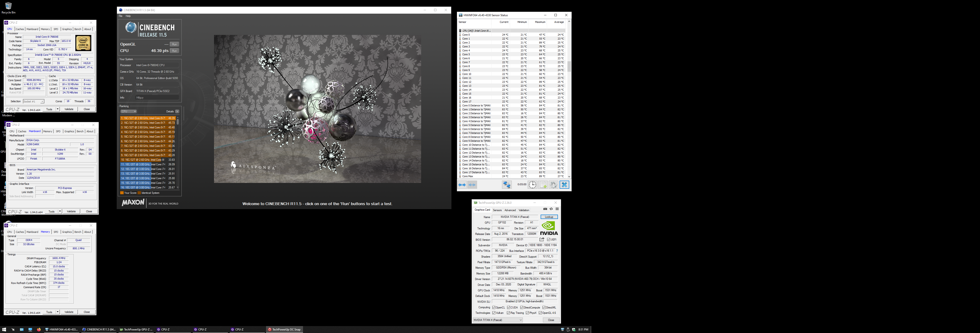Viewport: 980px width, 333px height.
Task: Click the NVIDIA logo in GPU-Z
Action: [x=549, y=228]
